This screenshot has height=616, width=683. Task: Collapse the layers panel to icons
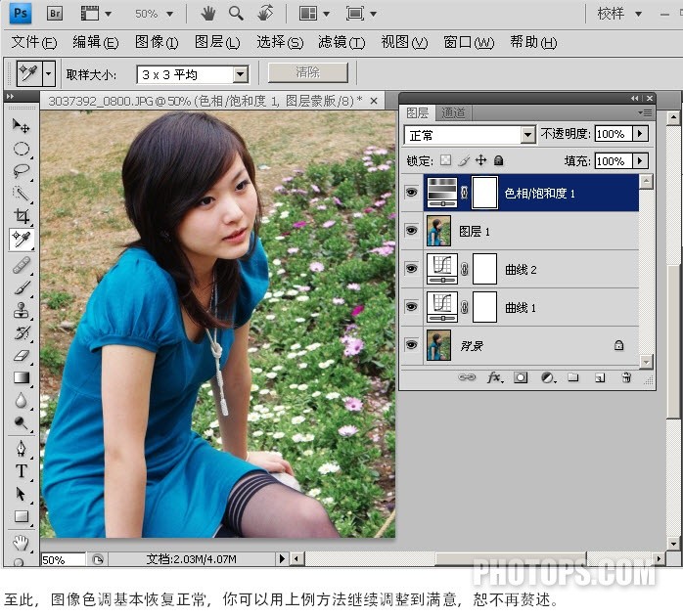tap(635, 99)
